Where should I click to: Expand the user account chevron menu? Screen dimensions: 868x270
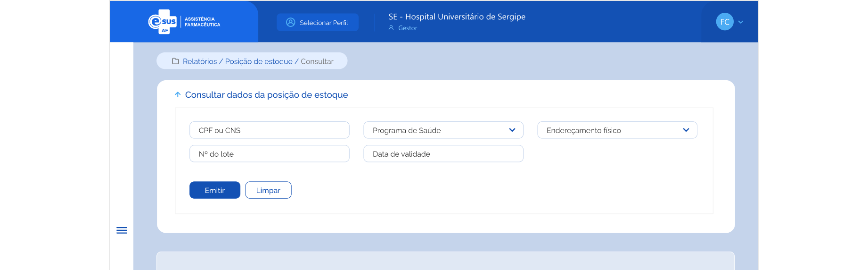741,22
